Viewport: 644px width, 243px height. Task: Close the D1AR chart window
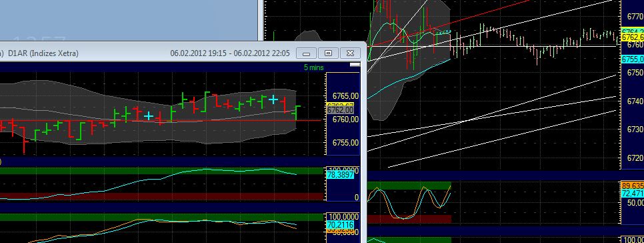pos(350,53)
